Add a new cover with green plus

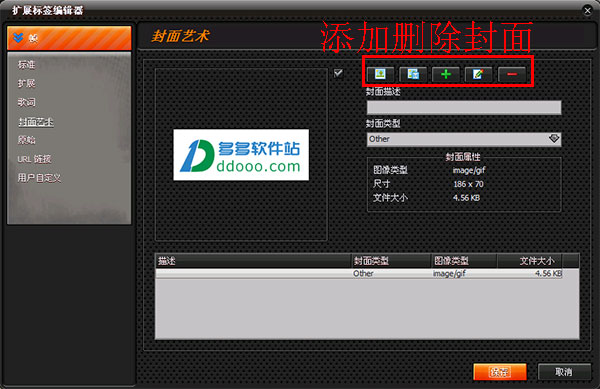coord(446,74)
